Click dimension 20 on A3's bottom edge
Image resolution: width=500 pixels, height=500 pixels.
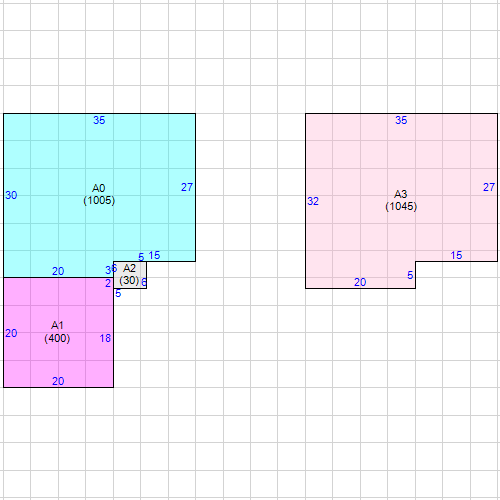[x=360, y=282]
